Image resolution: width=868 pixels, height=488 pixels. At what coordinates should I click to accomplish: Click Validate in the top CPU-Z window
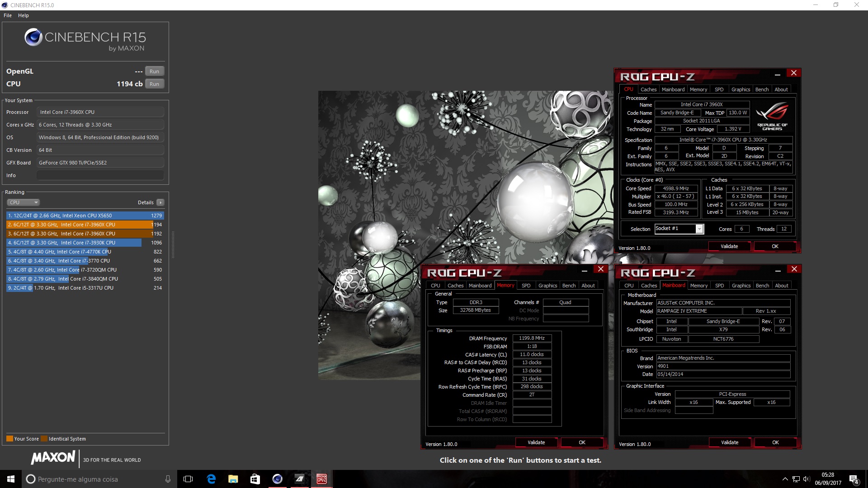click(x=729, y=246)
